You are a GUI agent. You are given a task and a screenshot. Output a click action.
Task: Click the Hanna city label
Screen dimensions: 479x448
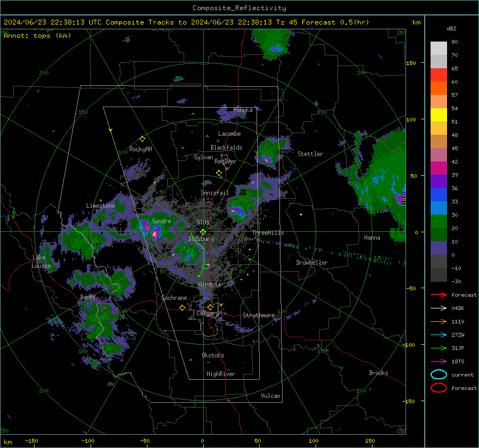click(x=372, y=238)
